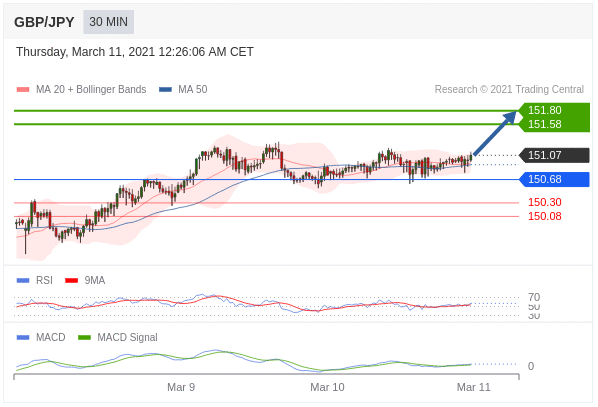Click the MA 50 blue legend swatch

[x=165, y=90]
